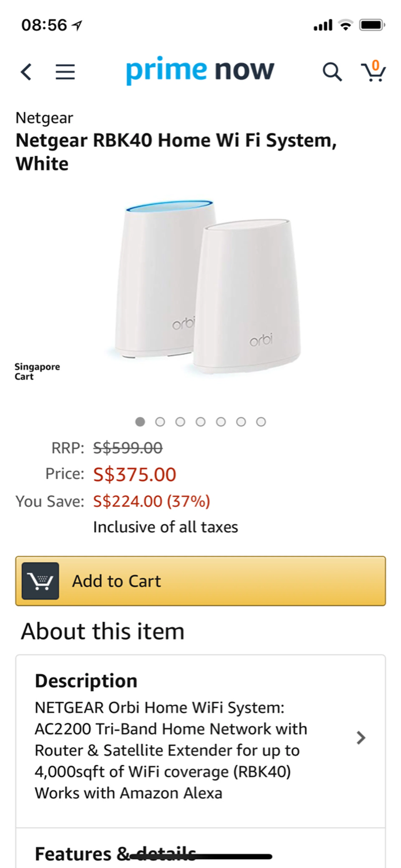
Task: Open the Description section text
Action: click(170, 750)
